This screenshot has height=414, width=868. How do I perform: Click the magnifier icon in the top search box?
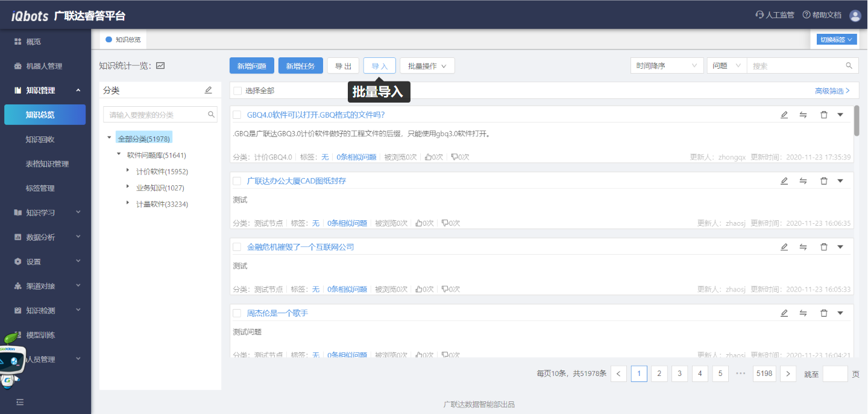(849, 66)
